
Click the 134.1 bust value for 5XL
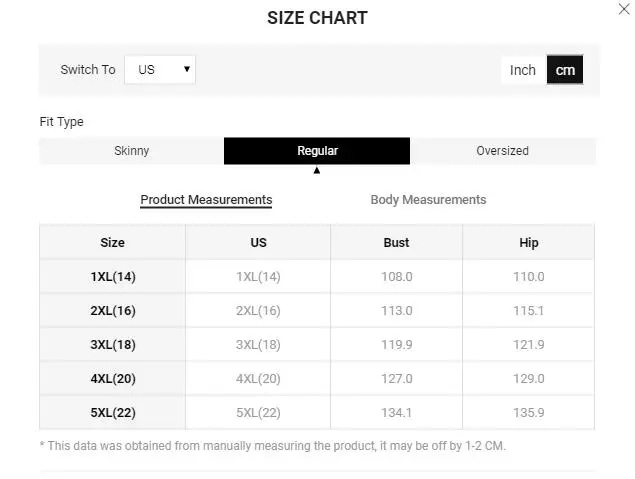(x=396, y=413)
